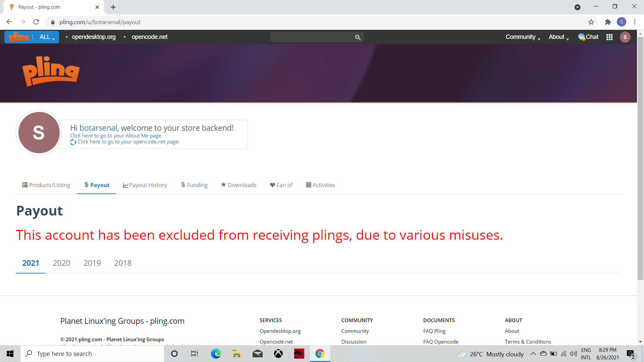The height and width of the screenshot is (362, 644).
Task: Open Chrome profile S icon
Action: (622, 22)
